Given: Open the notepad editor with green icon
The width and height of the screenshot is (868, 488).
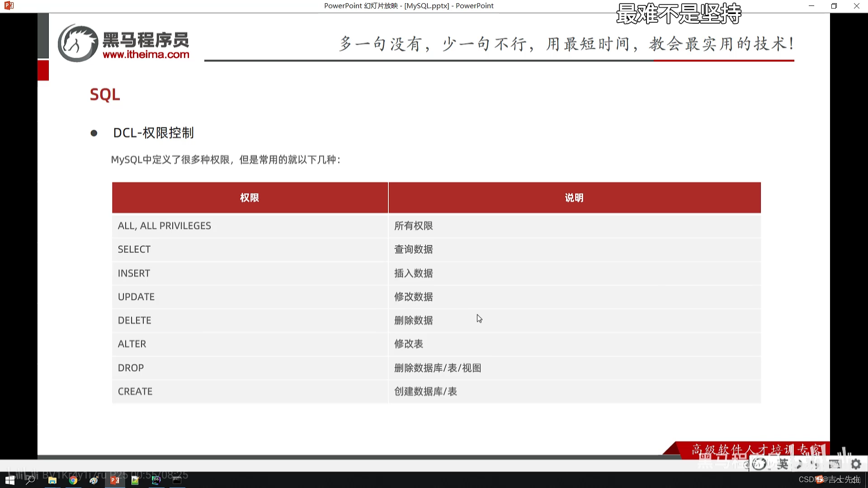Looking at the screenshot, I should [x=135, y=480].
